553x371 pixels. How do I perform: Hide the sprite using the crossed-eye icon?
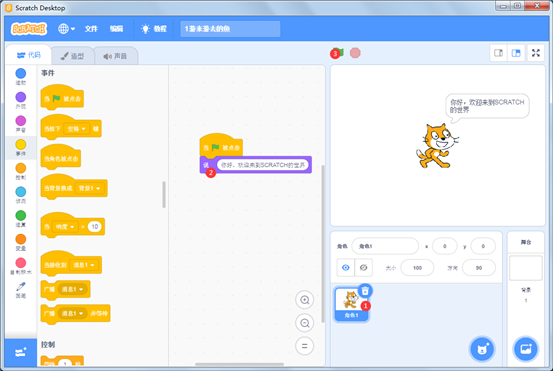click(x=364, y=268)
